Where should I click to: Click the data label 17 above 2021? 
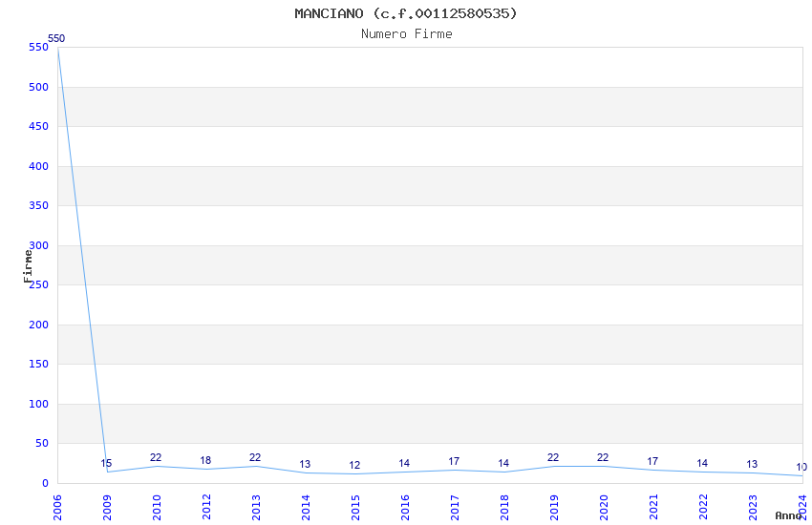coord(652,461)
